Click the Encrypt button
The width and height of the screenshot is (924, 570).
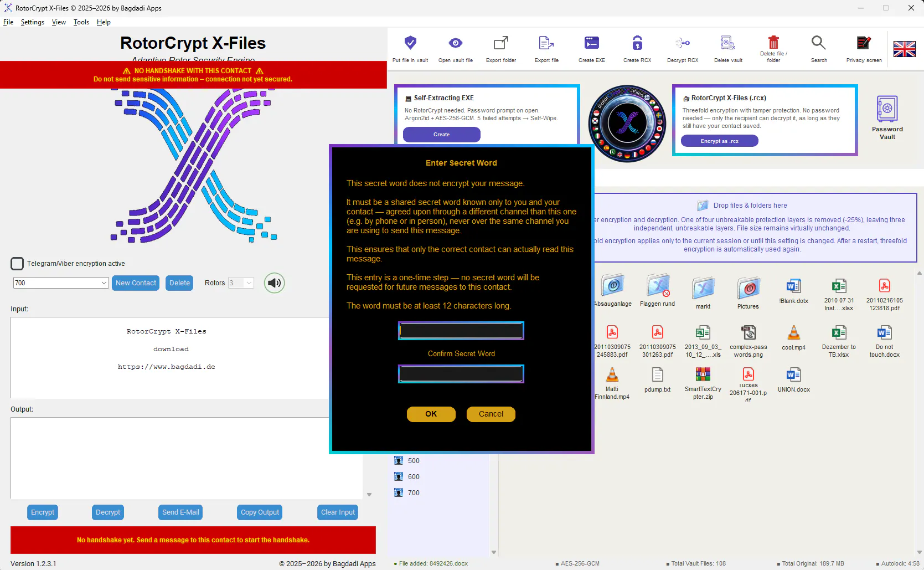click(43, 512)
